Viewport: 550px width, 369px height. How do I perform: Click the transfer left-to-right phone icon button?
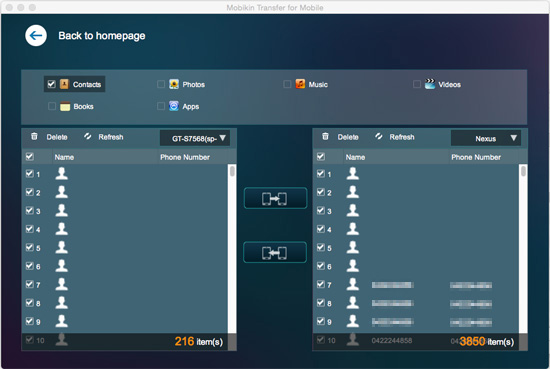[x=275, y=199]
